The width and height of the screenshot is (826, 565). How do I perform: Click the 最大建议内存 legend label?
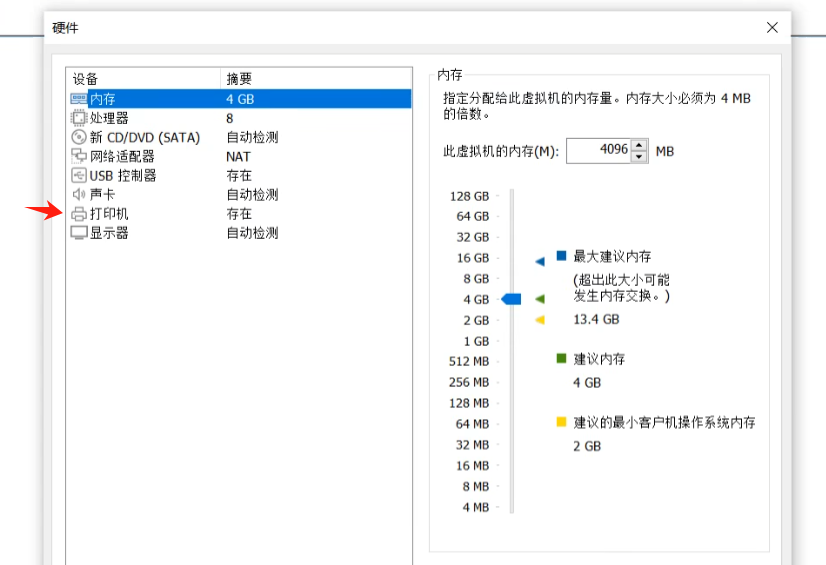click(612, 256)
